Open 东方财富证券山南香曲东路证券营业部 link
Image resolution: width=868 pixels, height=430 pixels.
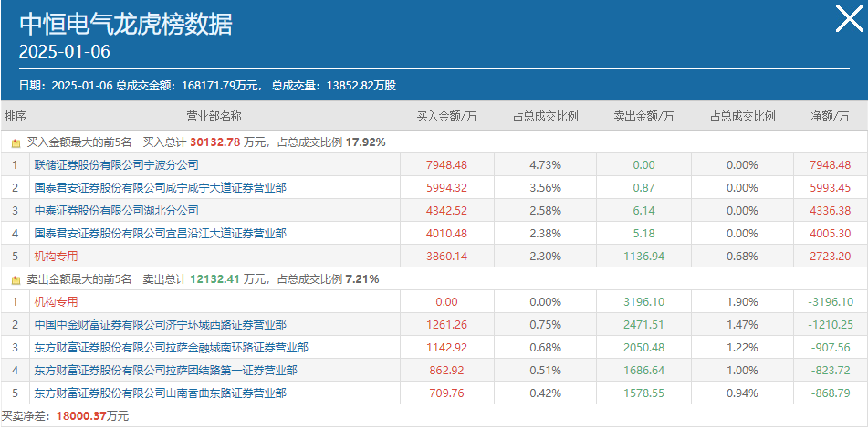click(x=160, y=393)
